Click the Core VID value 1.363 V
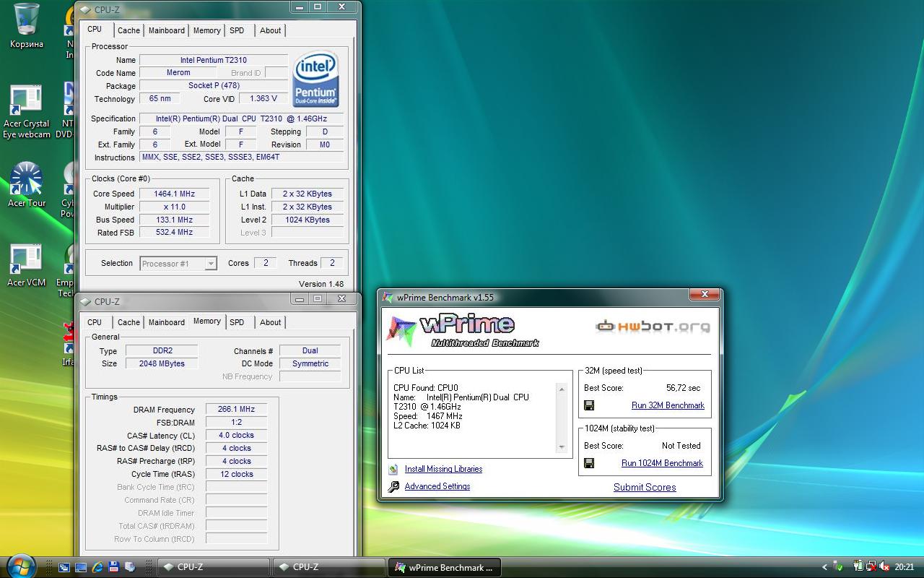The height and width of the screenshot is (578, 924). click(263, 99)
